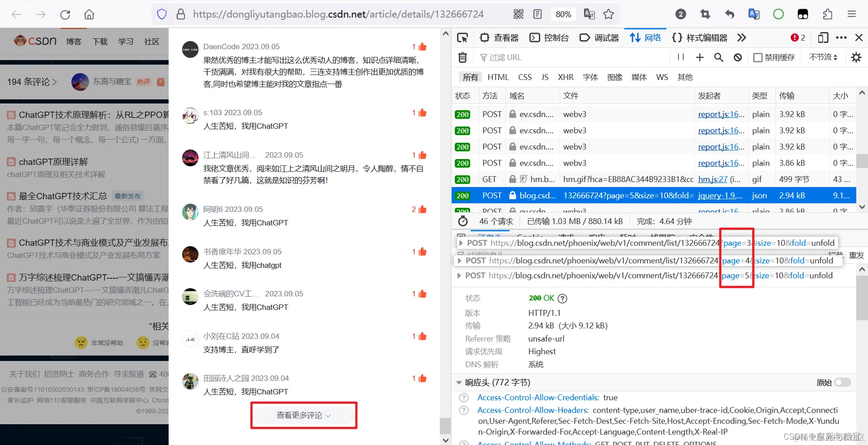Click the DevTools element picker icon

(462, 37)
